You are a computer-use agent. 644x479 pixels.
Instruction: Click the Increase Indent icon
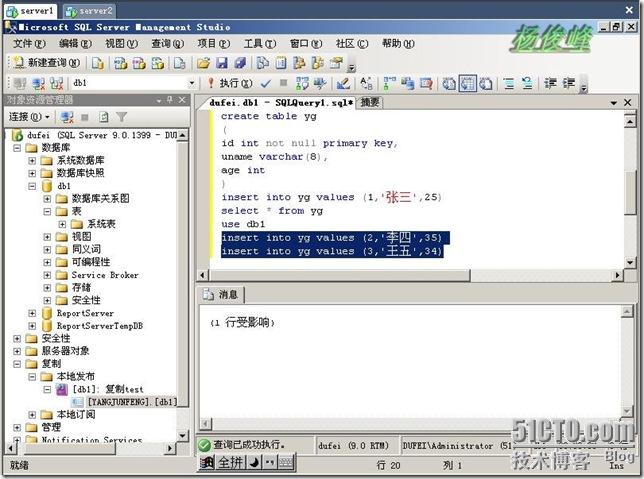click(569, 83)
